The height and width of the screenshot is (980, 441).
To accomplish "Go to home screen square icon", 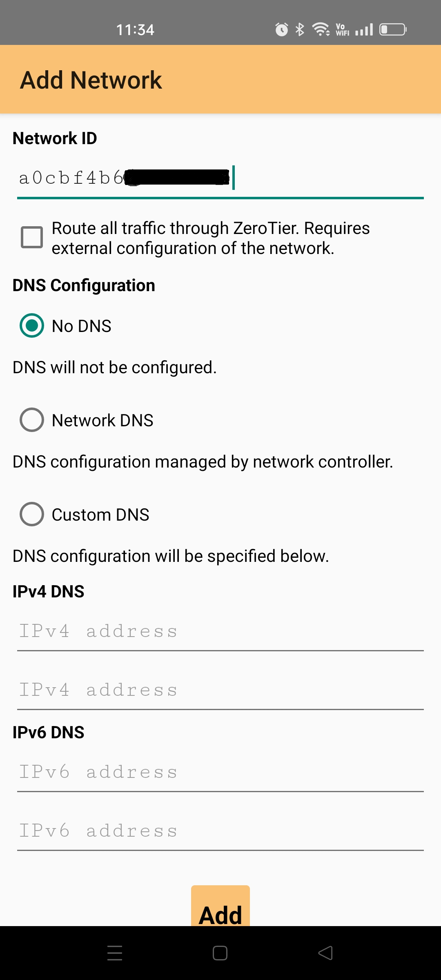I will pyautogui.click(x=220, y=953).
